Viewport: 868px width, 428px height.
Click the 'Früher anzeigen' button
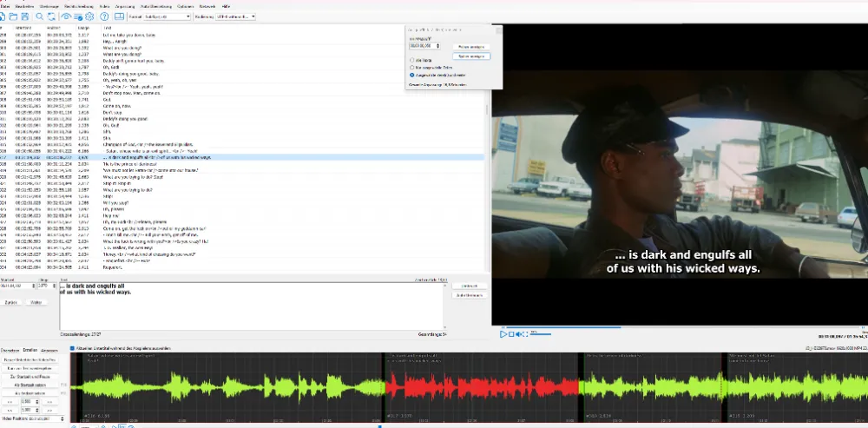click(471, 47)
